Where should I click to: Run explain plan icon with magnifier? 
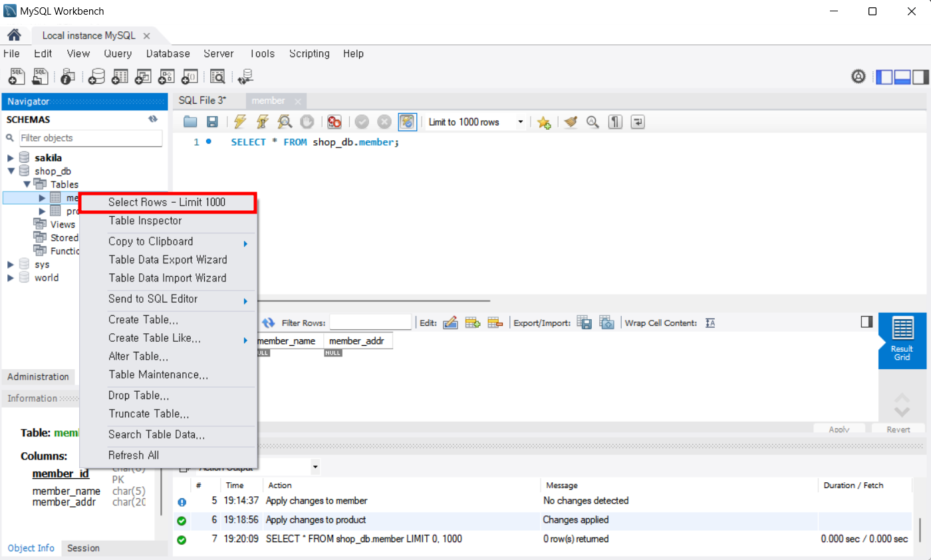pos(285,122)
